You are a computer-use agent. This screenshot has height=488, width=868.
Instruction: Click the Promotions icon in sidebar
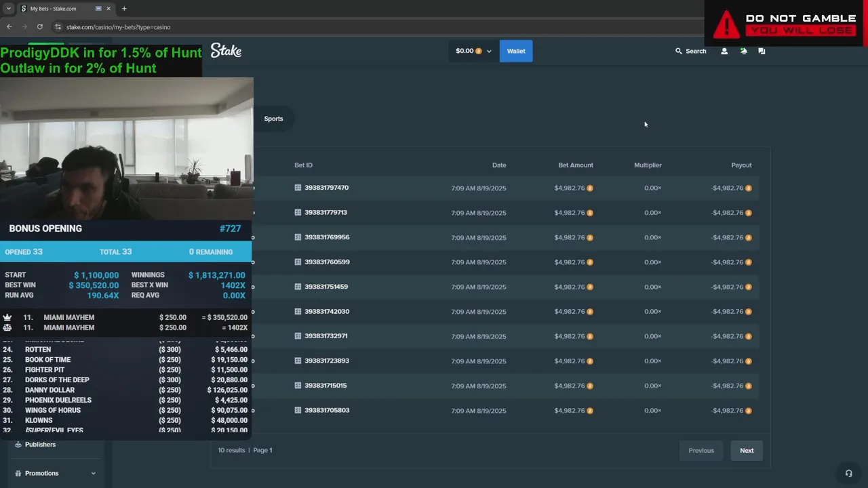pyautogui.click(x=18, y=473)
